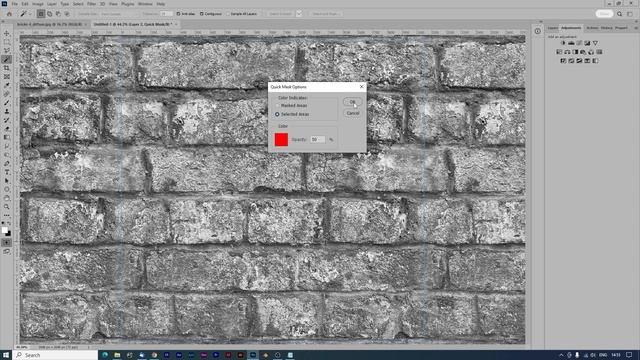Open the red mask color swatch
The height and width of the screenshot is (360, 640).
[x=281, y=140]
